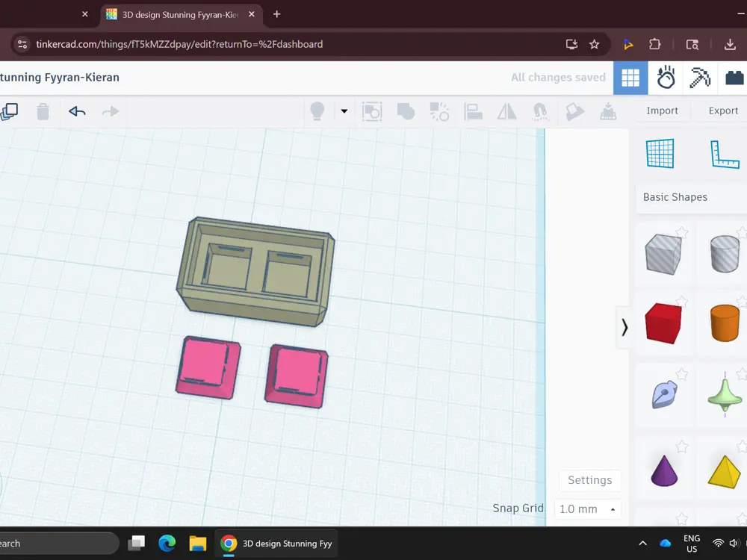Open the OneDrive cloud tray icon
747x560 pixels.
click(665, 544)
